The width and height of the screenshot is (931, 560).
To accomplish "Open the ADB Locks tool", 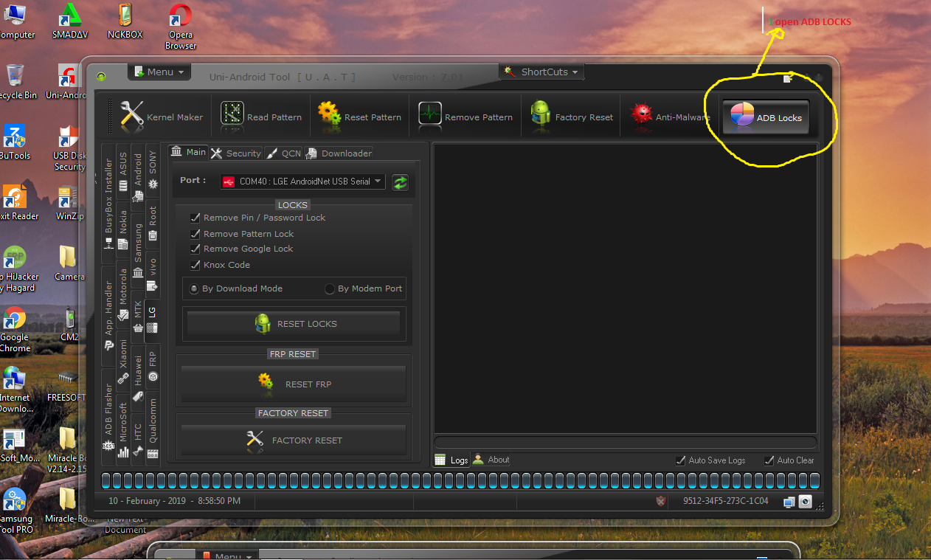I will coord(766,117).
